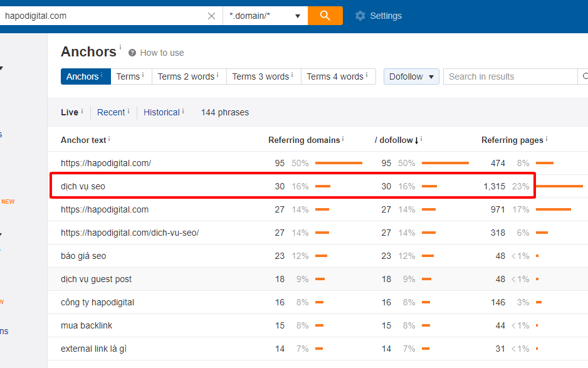Click the anchor text dịch vụ guest post

96,279
